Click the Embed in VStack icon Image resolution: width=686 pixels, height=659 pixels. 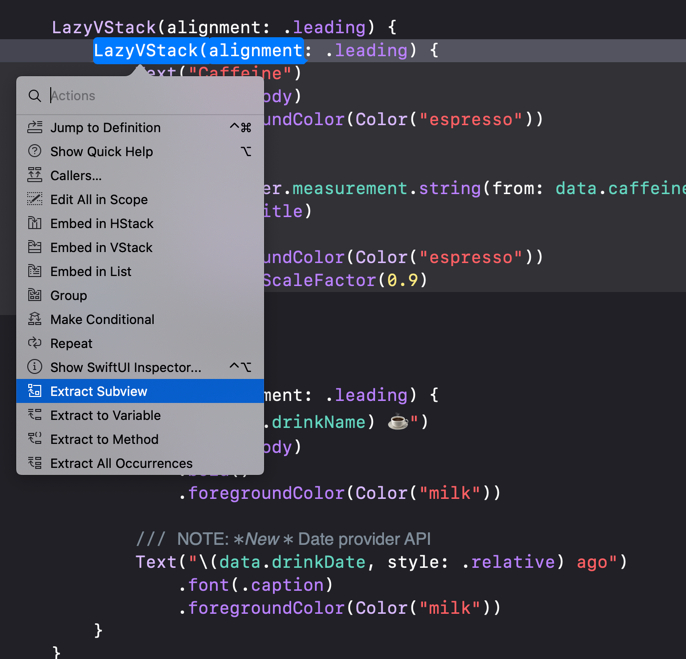[35, 247]
